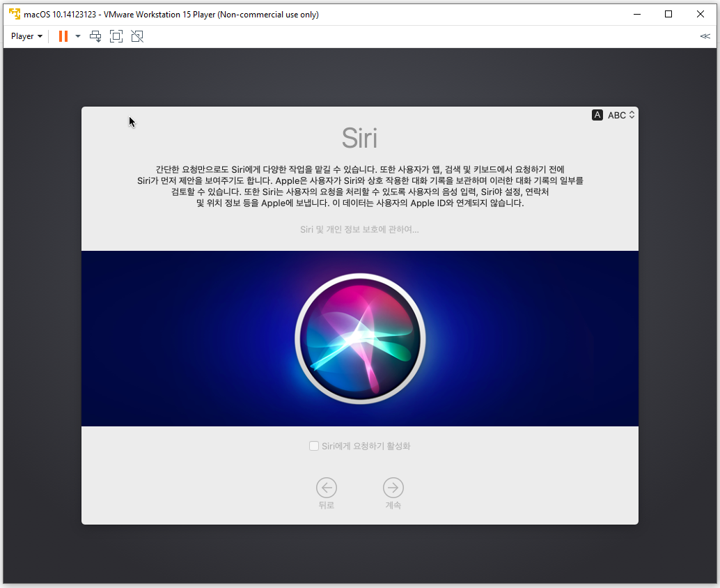Viewport: 720px width, 588px height.
Task: Open the ABC input source selector
Action: click(x=621, y=115)
